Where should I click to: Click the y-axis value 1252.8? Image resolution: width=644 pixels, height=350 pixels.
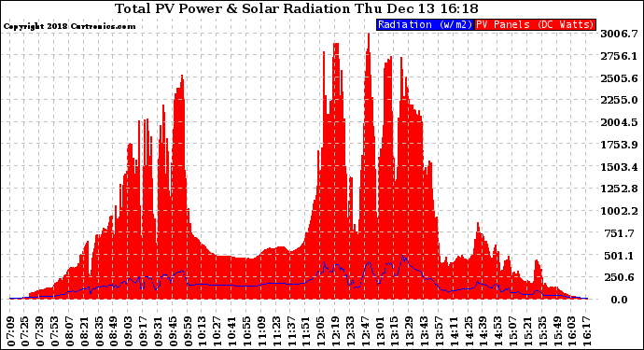coord(619,189)
